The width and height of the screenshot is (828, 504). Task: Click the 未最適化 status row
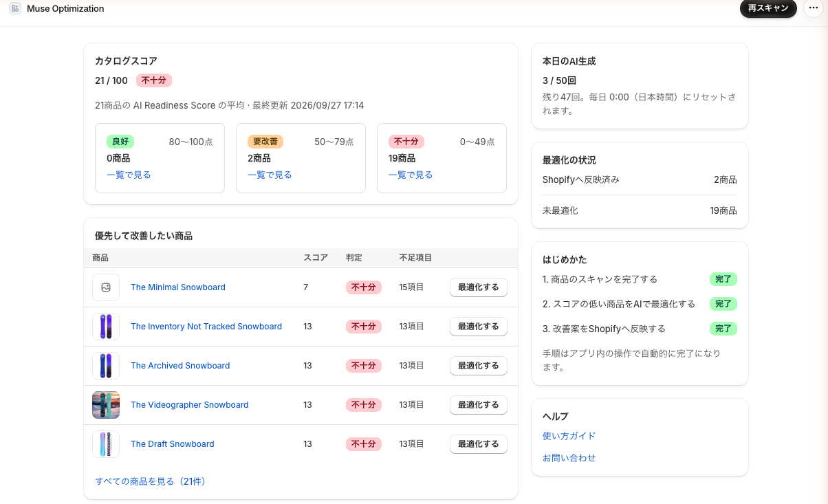(640, 211)
